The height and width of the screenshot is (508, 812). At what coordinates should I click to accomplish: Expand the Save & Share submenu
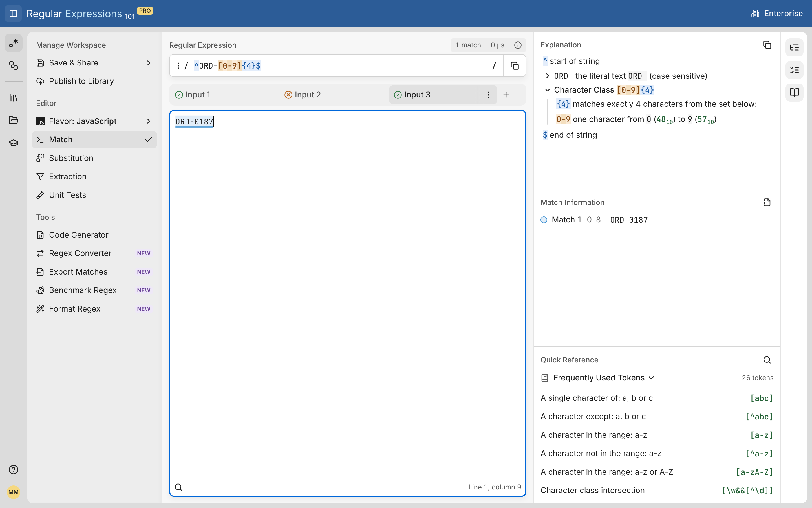click(94, 63)
